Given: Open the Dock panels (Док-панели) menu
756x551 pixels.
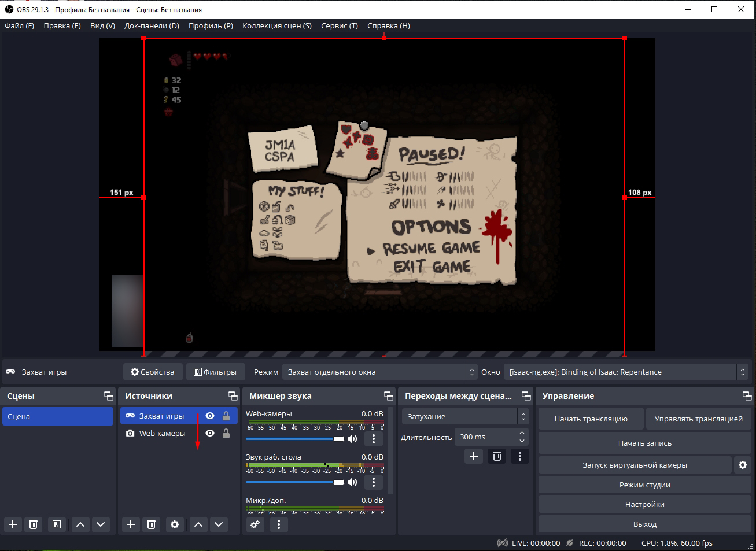Looking at the screenshot, I should pos(152,25).
